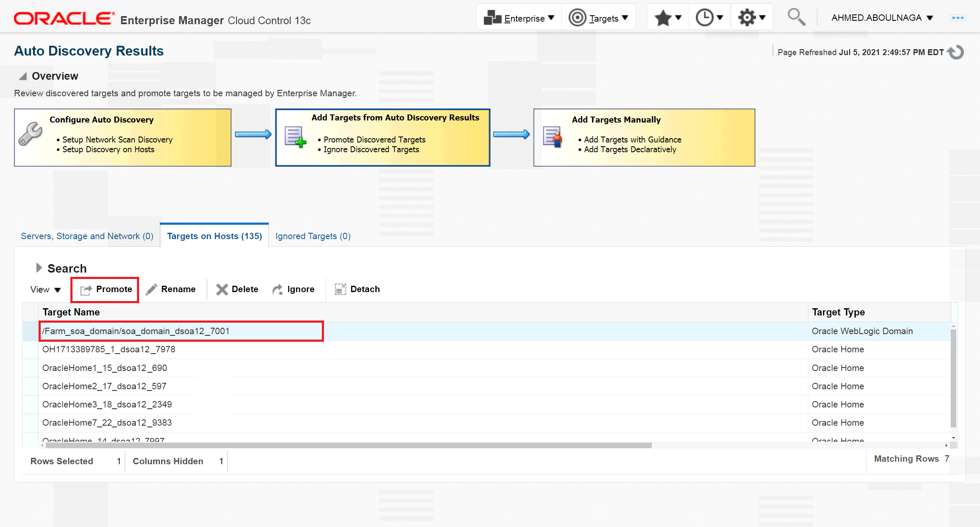This screenshot has width=980, height=527.
Task: Click the Promote toolbar button
Action: tap(106, 289)
